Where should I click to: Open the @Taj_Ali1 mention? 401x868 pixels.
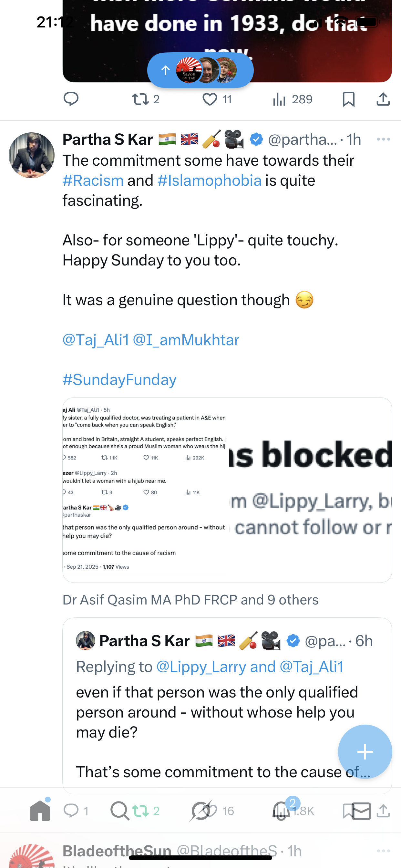95,340
